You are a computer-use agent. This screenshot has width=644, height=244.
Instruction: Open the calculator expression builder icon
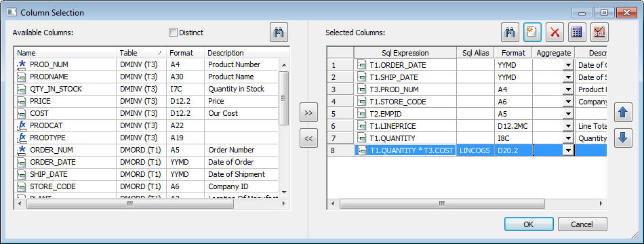point(577,33)
